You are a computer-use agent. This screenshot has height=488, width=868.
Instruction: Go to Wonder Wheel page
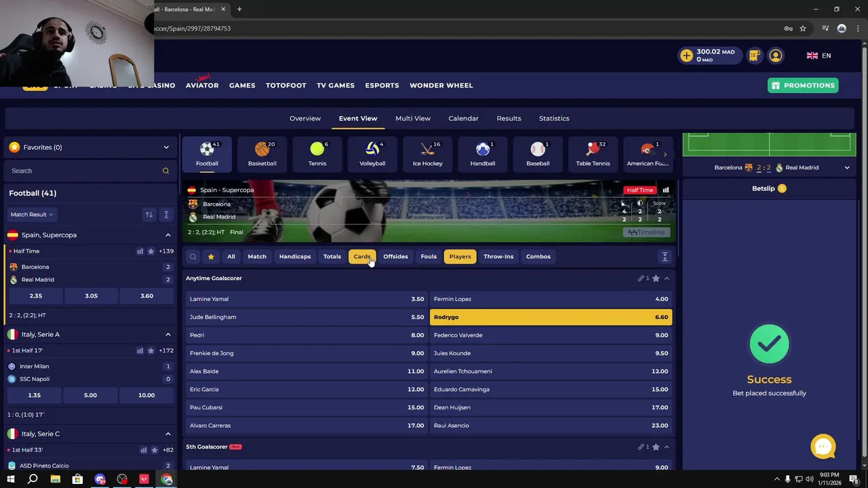441,85
